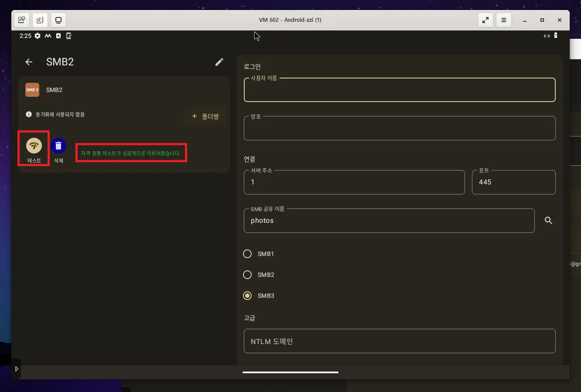Open the pencil edit icon for SMB2
The height and width of the screenshot is (392, 581).
pyautogui.click(x=219, y=62)
